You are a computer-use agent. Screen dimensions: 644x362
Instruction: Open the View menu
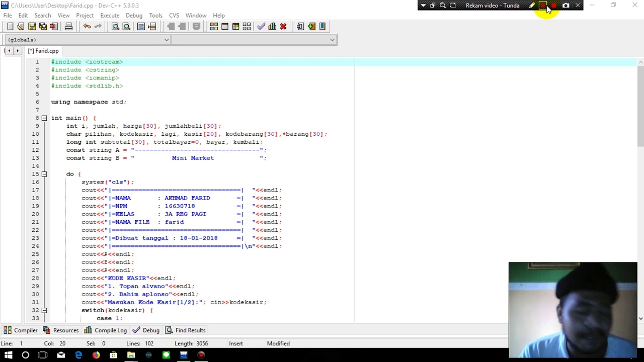click(x=63, y=16)
